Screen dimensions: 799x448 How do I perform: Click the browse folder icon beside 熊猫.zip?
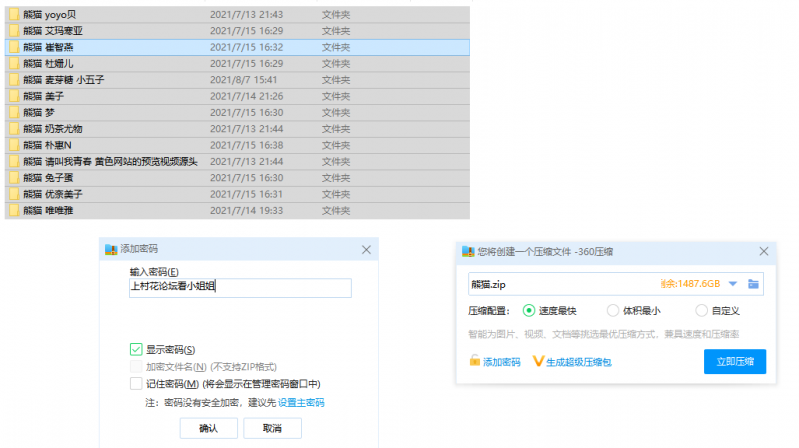click(x=753, y=284)
